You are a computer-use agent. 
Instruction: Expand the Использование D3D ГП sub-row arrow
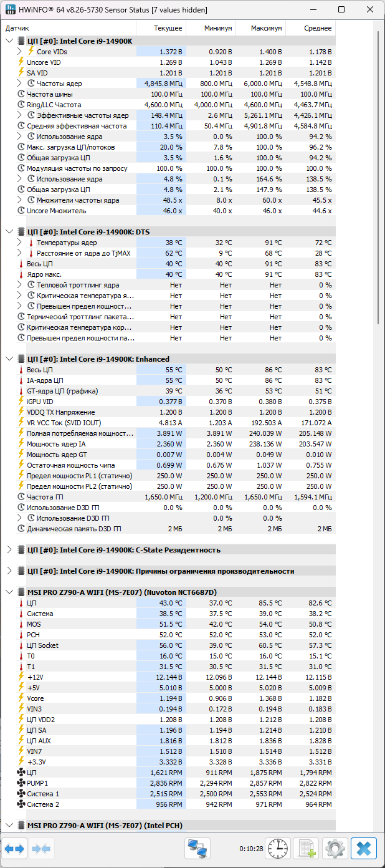pos(20,518)
